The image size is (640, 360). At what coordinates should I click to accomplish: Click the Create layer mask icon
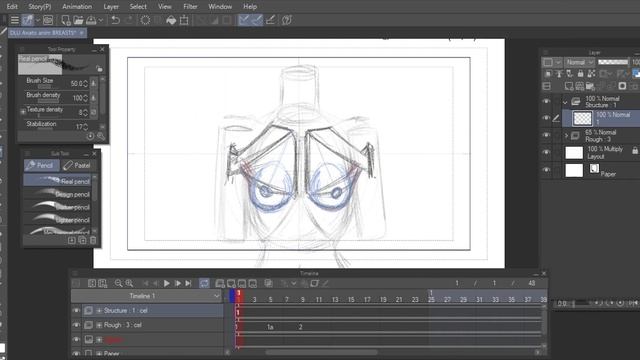click(622, 86)
